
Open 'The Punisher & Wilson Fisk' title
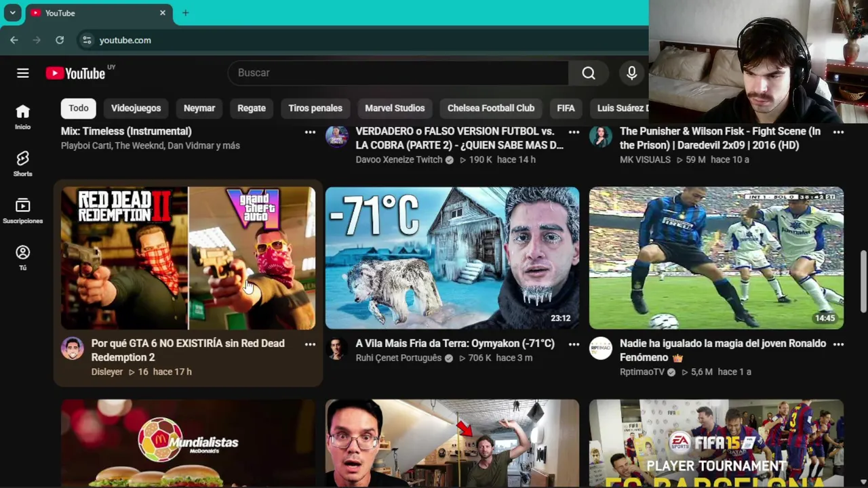click(x=720, y=138)
